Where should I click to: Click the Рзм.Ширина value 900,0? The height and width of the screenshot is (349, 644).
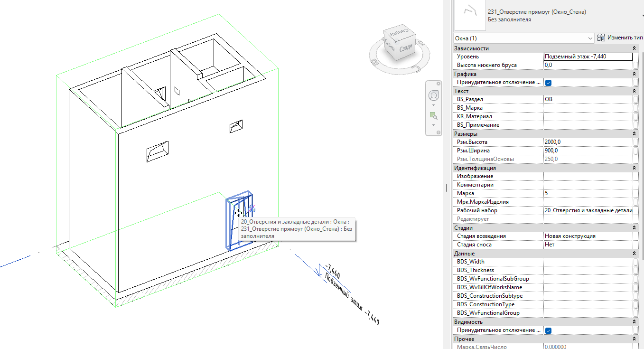point(588,151)
